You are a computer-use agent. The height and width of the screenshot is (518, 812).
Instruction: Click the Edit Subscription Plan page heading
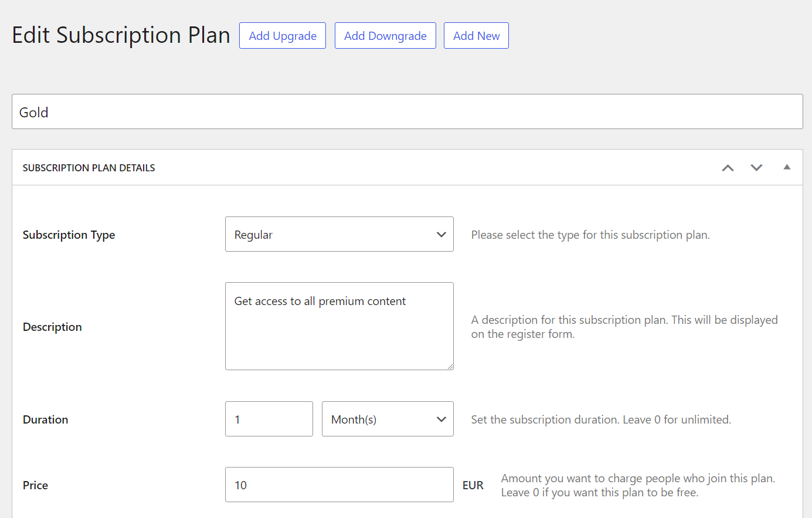click(x=121, y=35)
